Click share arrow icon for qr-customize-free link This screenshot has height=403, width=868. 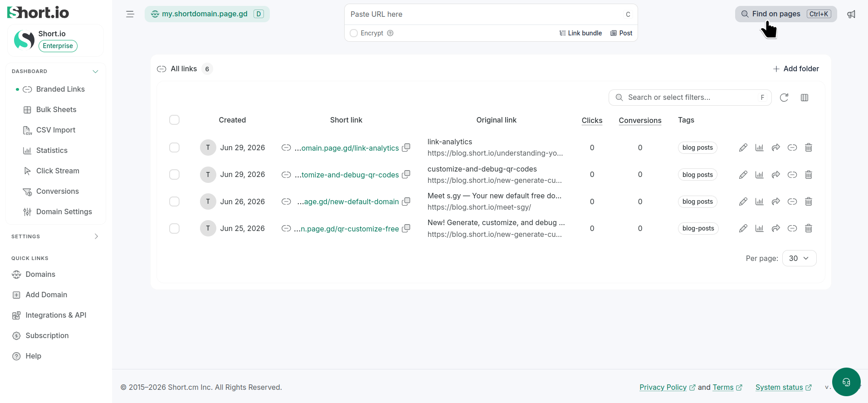click(x=775, y=228)
